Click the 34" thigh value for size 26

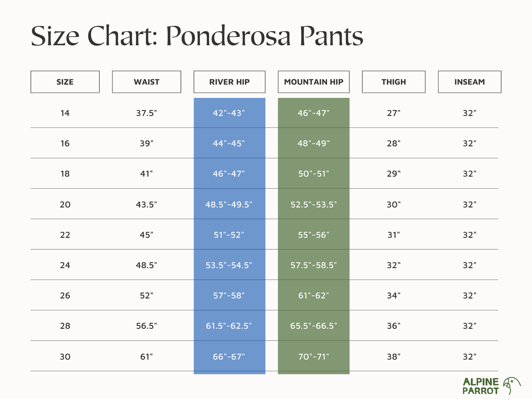pyautogui.click(x=393, y=295)
